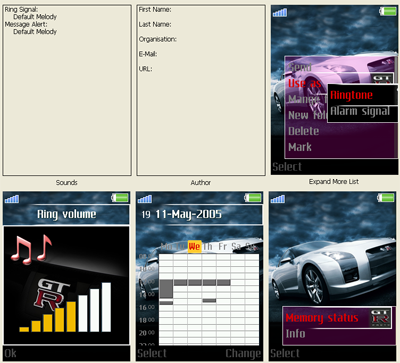Click the 16:00 time label
The height and width of the screenshot is (363, 400).
(147, 307)
